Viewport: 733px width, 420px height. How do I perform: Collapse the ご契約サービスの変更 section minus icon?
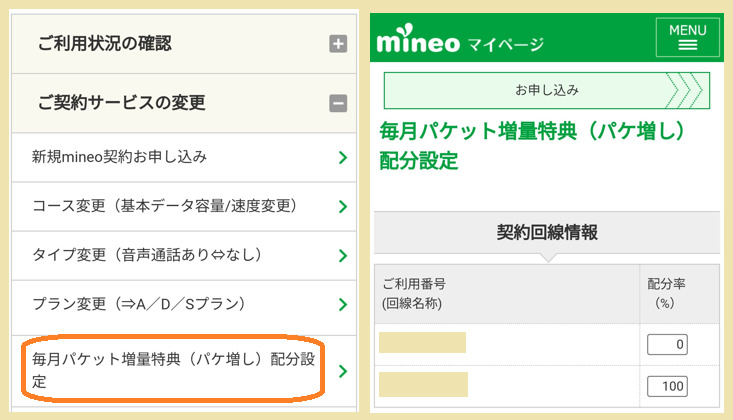pos(338,102)
